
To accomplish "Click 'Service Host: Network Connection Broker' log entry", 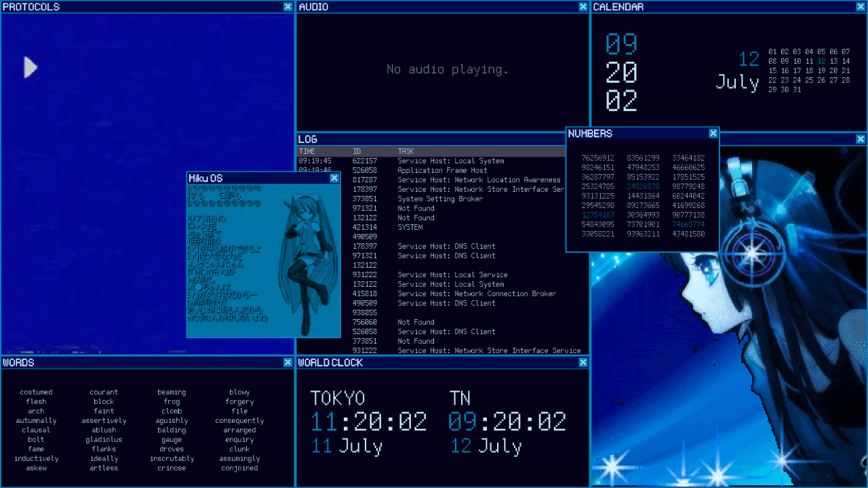I will coord(477,294).
